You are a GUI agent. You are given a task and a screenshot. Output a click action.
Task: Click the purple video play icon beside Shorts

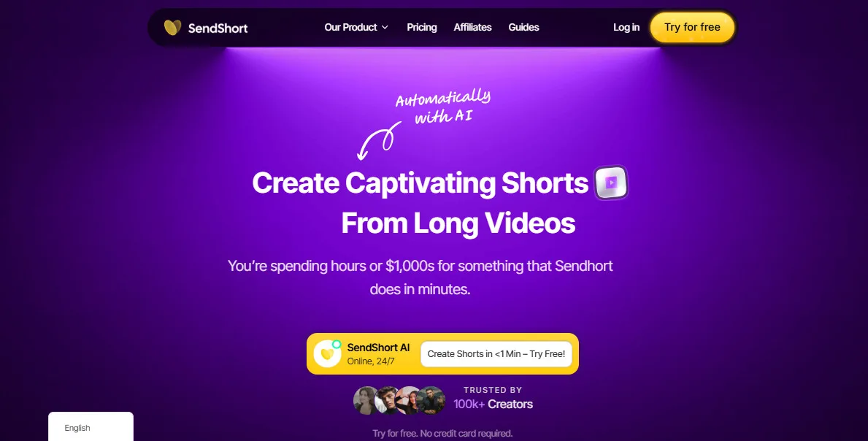(x=611, y=183)
